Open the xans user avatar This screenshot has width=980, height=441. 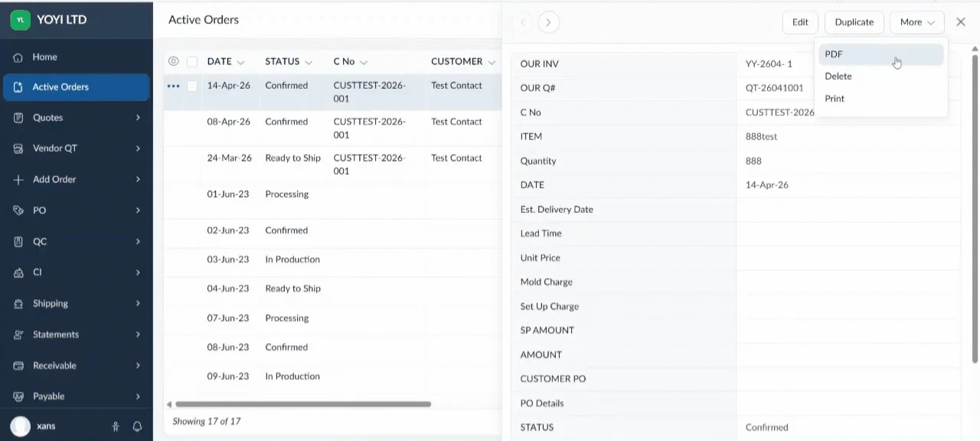pyautogui.click(x=21, y=426)
